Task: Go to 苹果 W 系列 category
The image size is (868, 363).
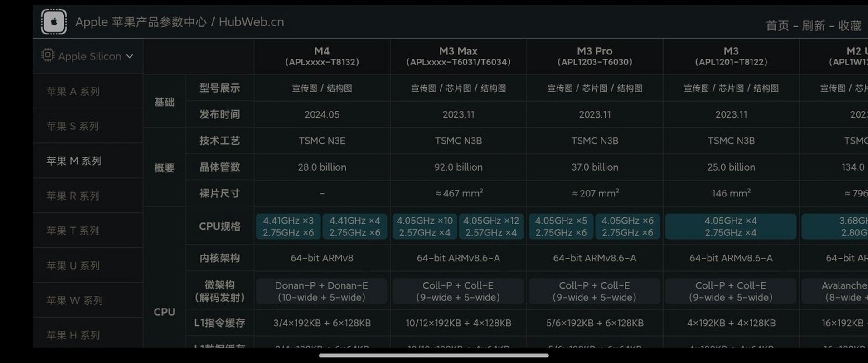Action: click(x=74, y=300)
